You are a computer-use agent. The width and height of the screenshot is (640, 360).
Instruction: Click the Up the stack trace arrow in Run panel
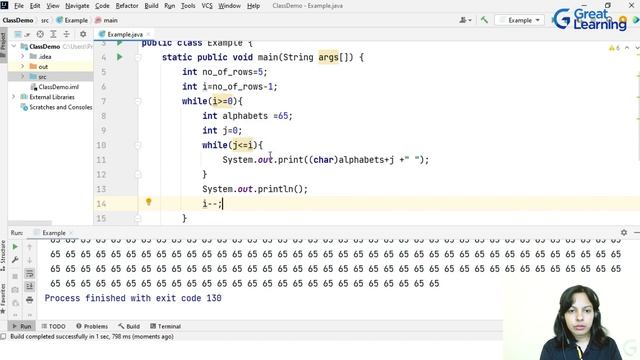click(29, 247)
